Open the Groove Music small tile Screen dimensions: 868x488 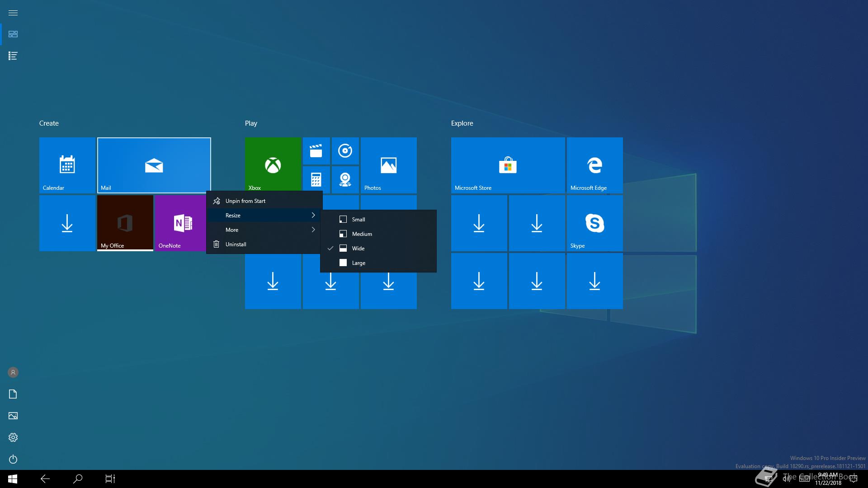[x=345, y=151]
